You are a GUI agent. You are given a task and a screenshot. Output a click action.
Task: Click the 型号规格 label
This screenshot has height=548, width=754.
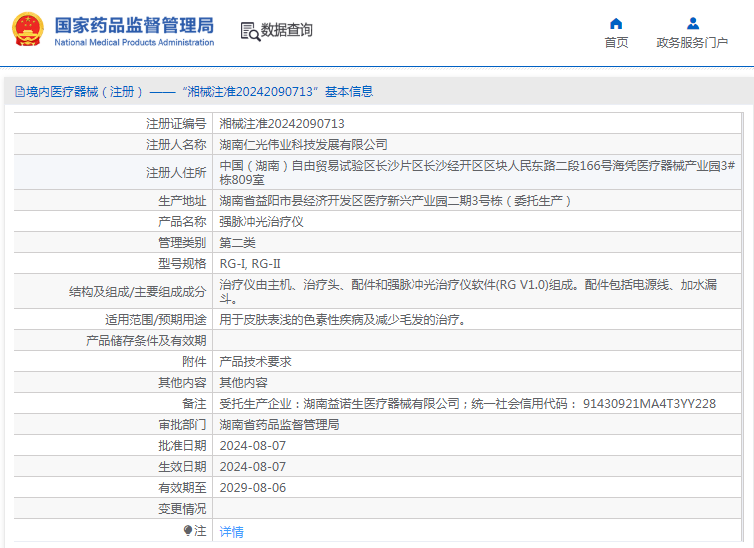click(x=182, y=264)
